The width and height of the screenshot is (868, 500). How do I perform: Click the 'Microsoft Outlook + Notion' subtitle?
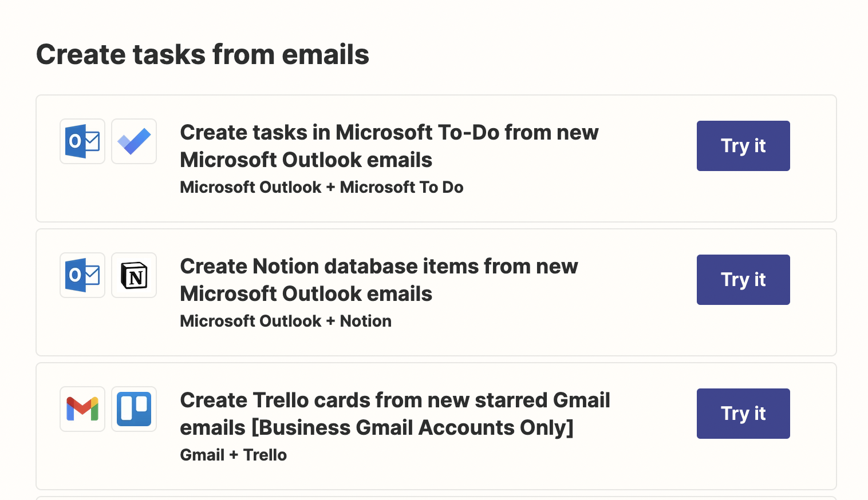click(285, 321)
